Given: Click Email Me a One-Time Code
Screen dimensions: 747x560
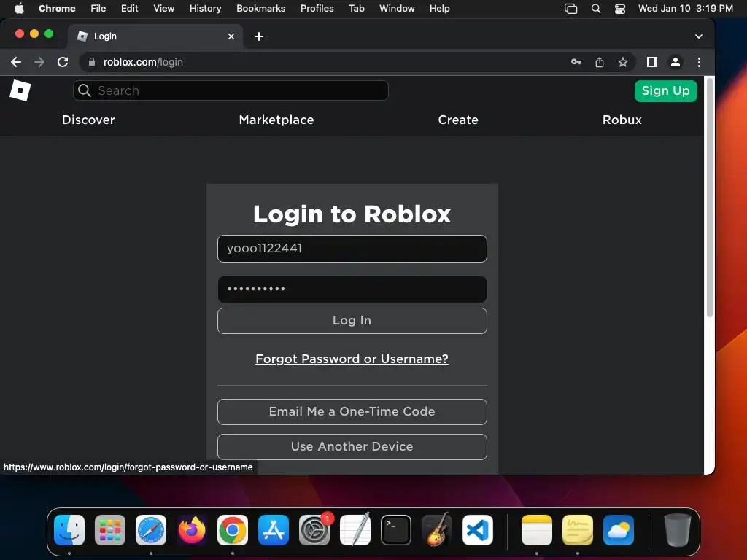Looking at the screenshot, I should click(352, 411).
